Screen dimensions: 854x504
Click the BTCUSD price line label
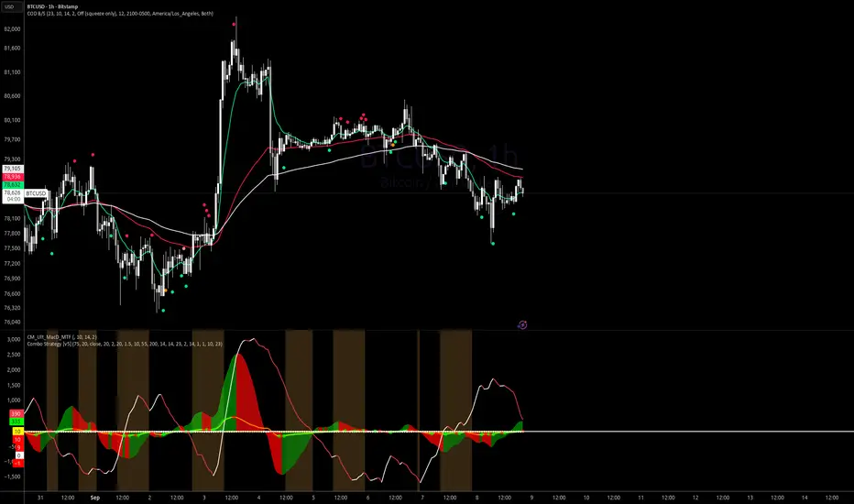pyautogui.click(x=36, y=193)
